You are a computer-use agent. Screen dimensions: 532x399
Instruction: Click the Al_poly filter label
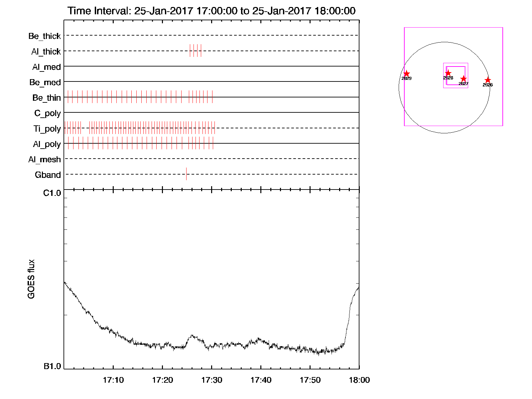click(47, 144)
